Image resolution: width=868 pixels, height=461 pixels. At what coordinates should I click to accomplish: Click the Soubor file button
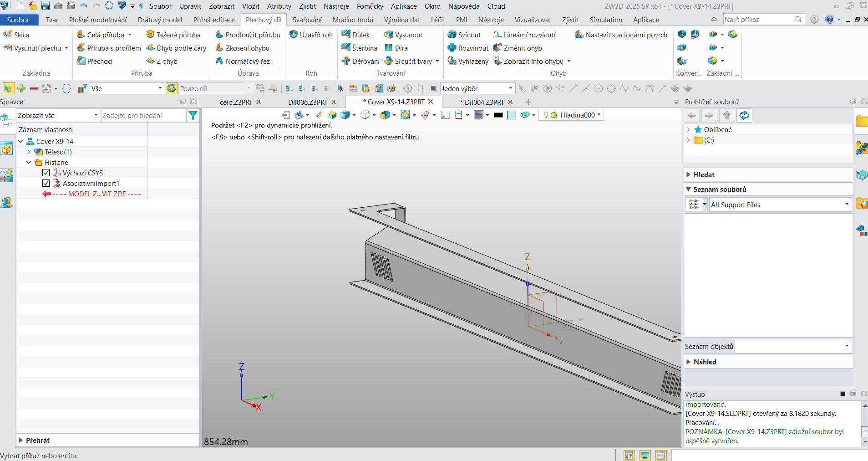point(18,20)
